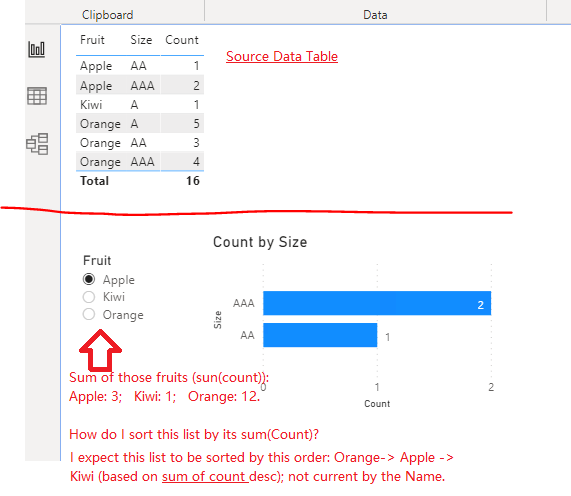
Task: Switch to the Data table view icon
Action: coord(37,96)
